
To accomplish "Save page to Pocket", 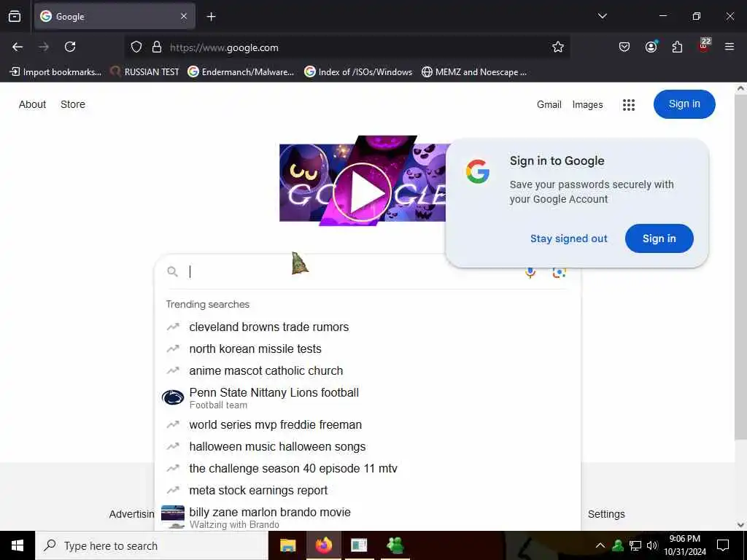I will (624, 47).
